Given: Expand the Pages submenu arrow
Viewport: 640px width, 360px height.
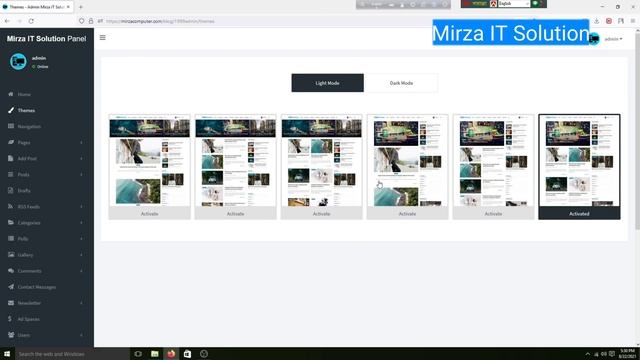Looking at the screenshot, I should [81, 142].
